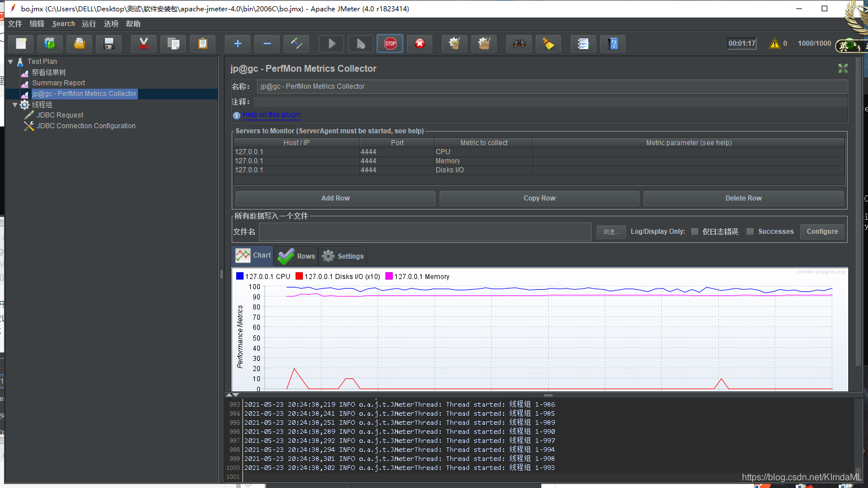Paste element using clipboard icon
The image size is (868, 488).
[202, 43]
